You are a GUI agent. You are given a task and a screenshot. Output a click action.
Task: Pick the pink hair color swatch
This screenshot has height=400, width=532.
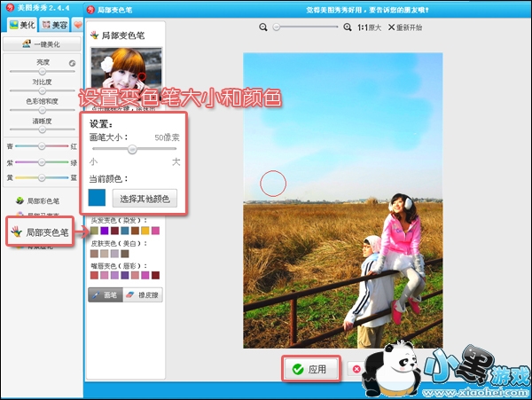click(155, 231)
